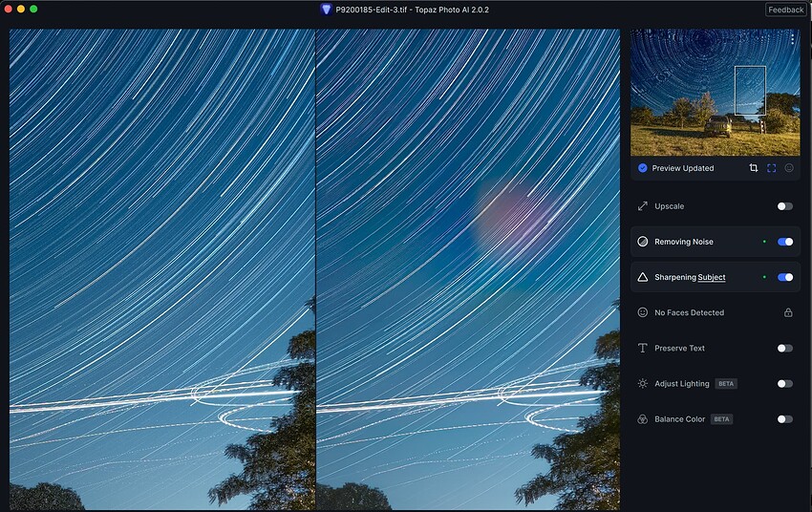This screenshot has width=812, height=512.
Task: Click the lock icon beside No Faces Detected
Action: point(788,312)
